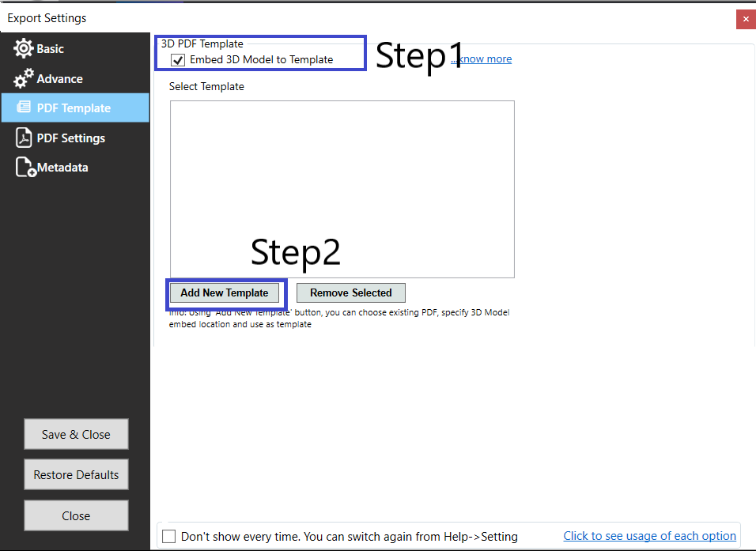The width and height of the screenshot is (756, 551).
Task: Click the Close button at the bottom
Action: (75, 515)
